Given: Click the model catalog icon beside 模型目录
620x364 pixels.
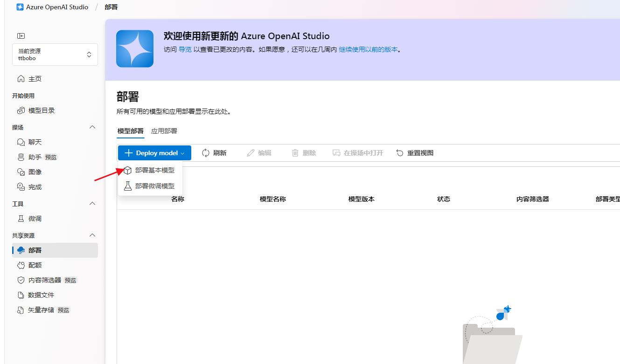Looking at the screenshot, I should [x=21, y=110].
